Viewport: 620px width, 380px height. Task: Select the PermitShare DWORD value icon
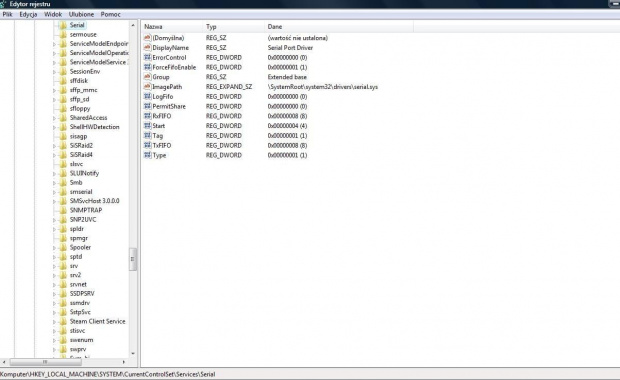point(147,106)
